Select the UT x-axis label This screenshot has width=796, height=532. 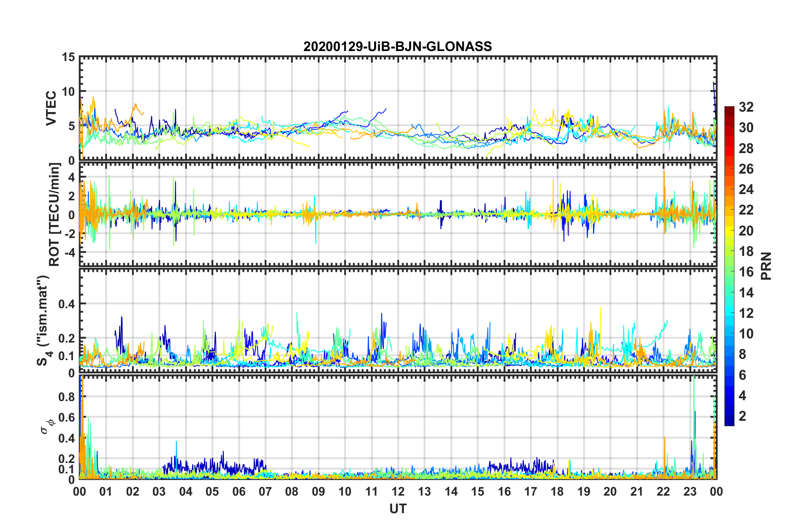tap(398, 509)
